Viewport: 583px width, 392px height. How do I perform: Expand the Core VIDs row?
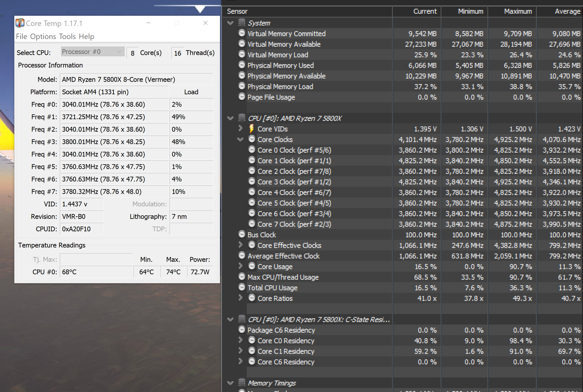click(240, 129)
